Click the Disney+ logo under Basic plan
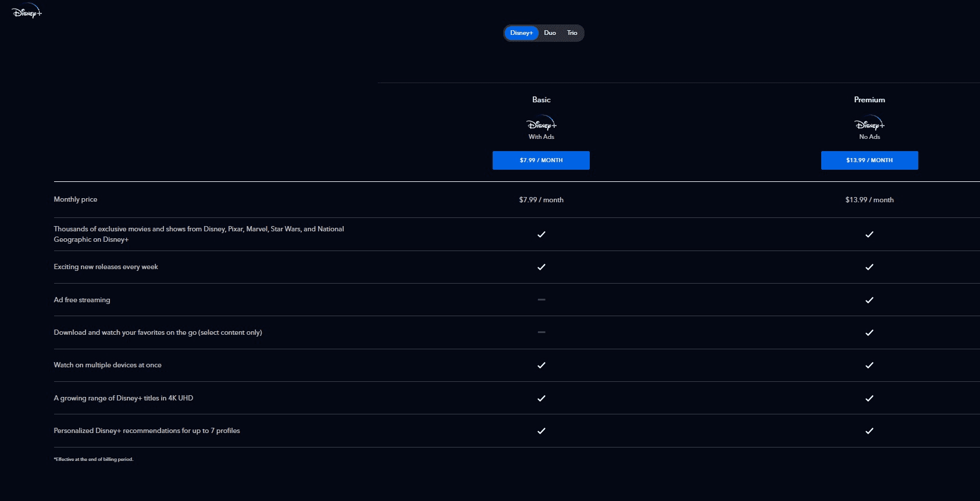This screenshot has height=501, width=980. pyautogui.click(x=541, y=124)
